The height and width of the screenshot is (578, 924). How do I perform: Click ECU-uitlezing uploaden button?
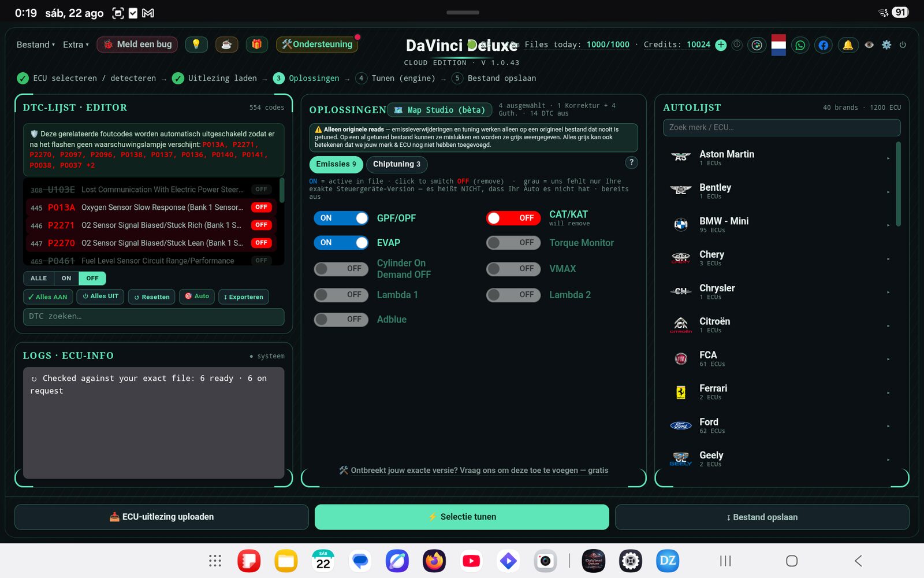click(x=162, y=517)
